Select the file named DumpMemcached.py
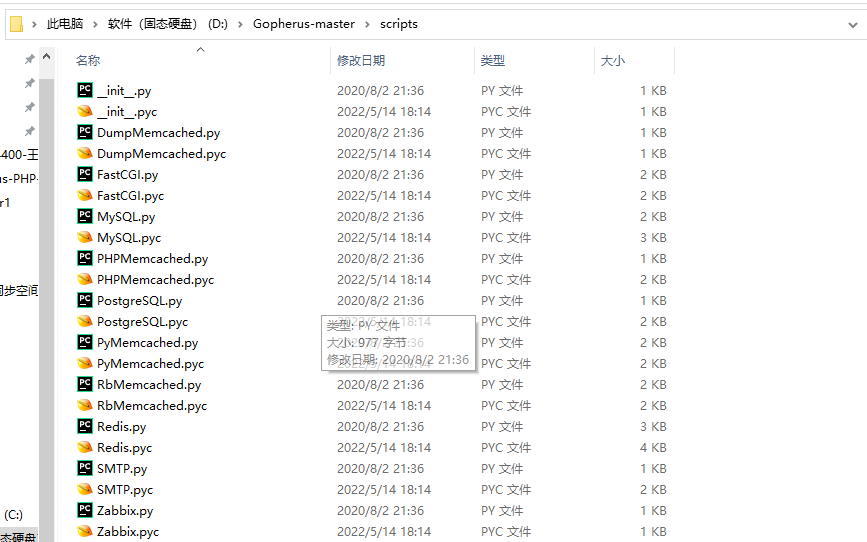The height and width of the screenshot is (542, 867). [x=158, y=133]
